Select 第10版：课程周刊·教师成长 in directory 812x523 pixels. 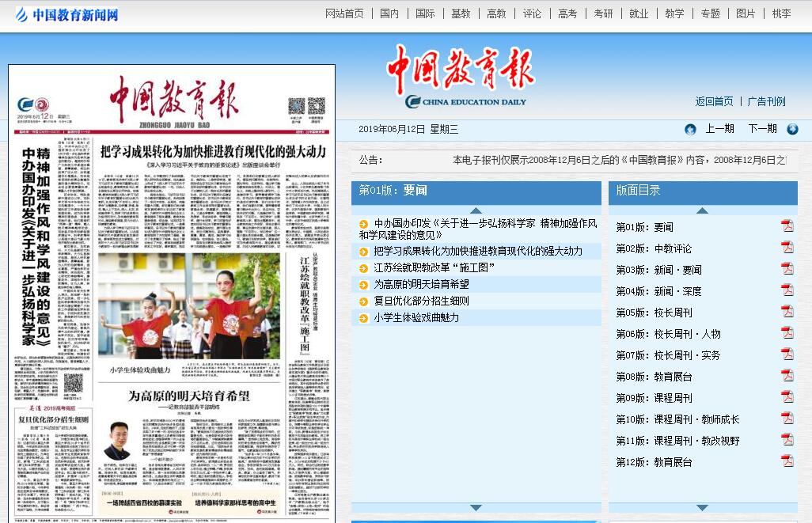click(x=678, y=419)
